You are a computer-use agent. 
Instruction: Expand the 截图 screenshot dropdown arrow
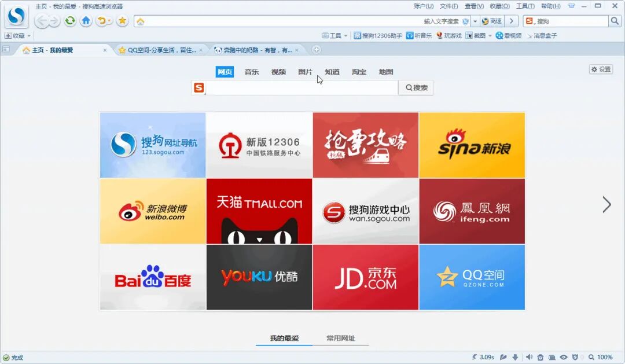coord(490,35)
